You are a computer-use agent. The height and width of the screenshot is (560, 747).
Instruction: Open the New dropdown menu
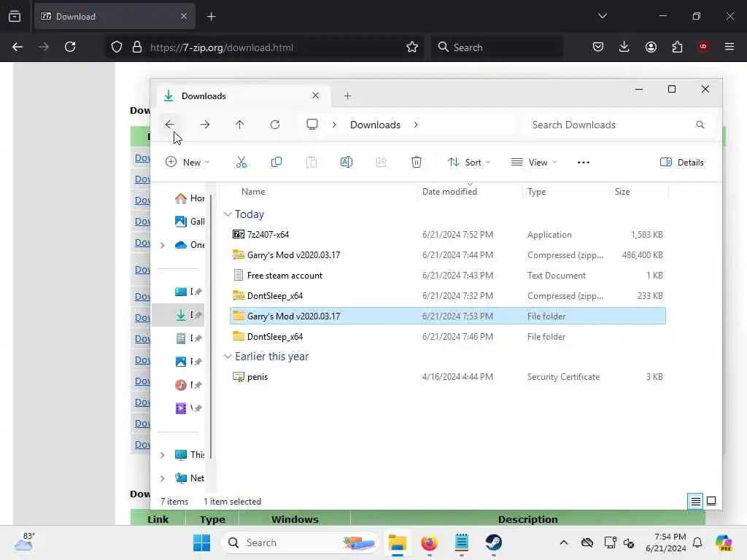[187, 163]
